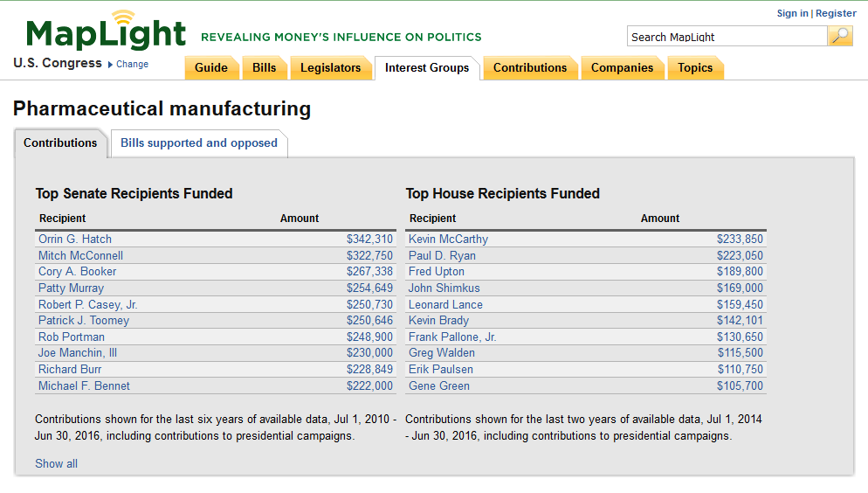This screenshot has width=868, height=493.
Task: Open Kevin McCarthy recipient link
Action: click(448, 240)
